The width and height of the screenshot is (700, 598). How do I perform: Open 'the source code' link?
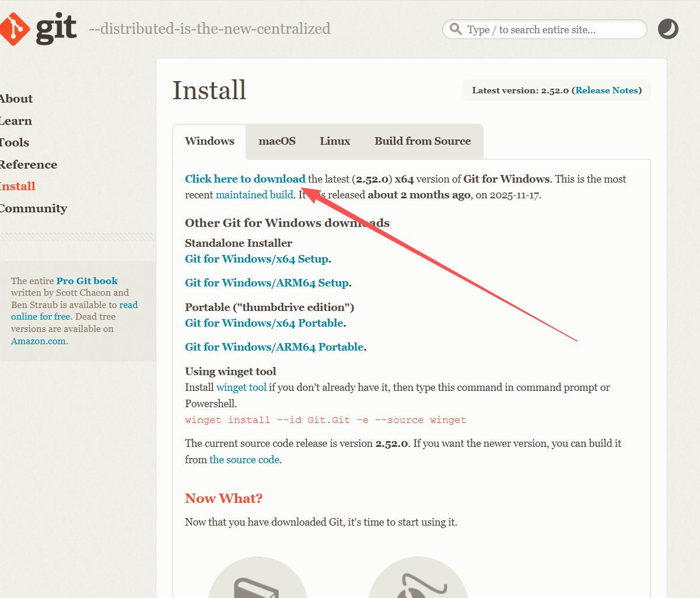[x=244, y=460]
